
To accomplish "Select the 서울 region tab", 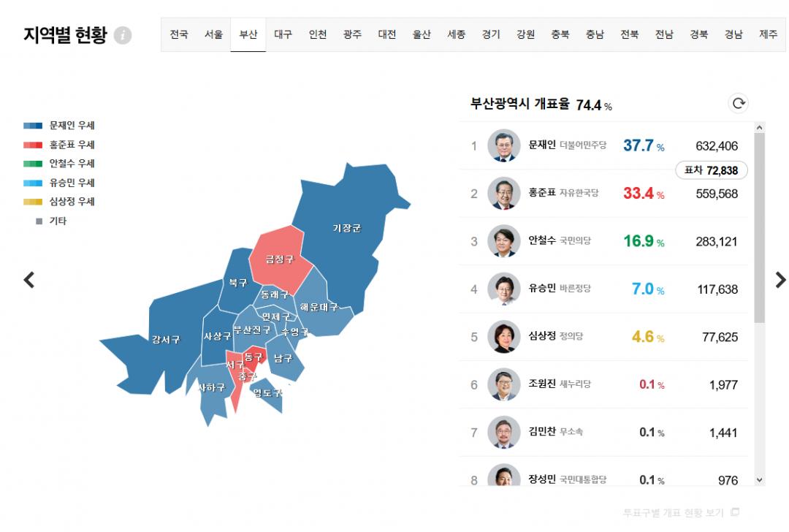I will pyautogui.click(x=213, y=34).
